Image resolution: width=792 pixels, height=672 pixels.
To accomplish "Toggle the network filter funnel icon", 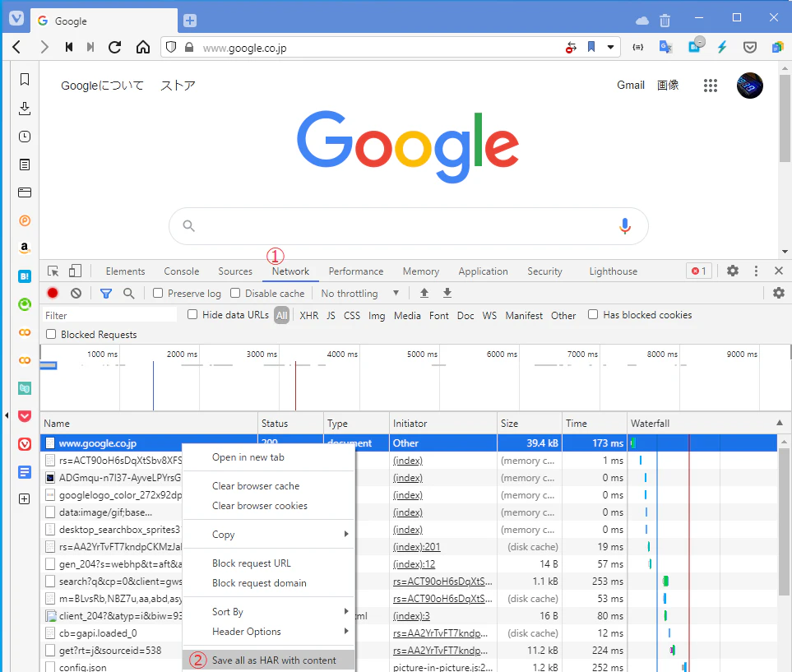I will [105, 294].
